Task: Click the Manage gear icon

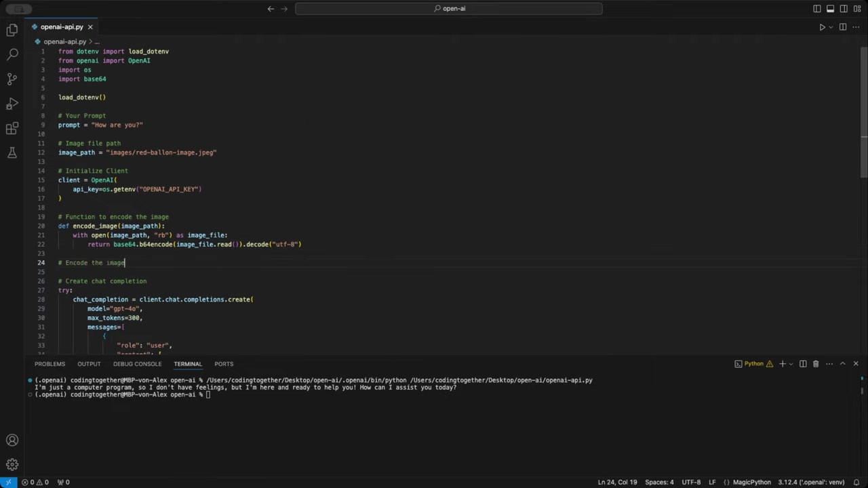Action: pos(12,465)
